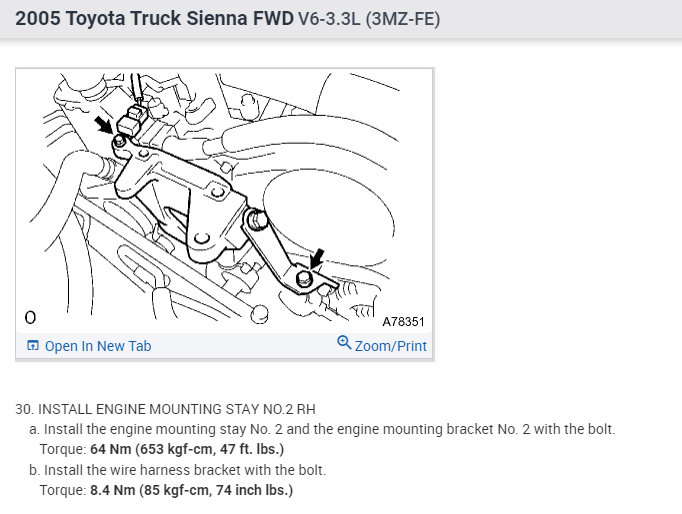Click the step a mounting stay instruction
Viewport: 682px width, 514px height.
click(327, 429)
